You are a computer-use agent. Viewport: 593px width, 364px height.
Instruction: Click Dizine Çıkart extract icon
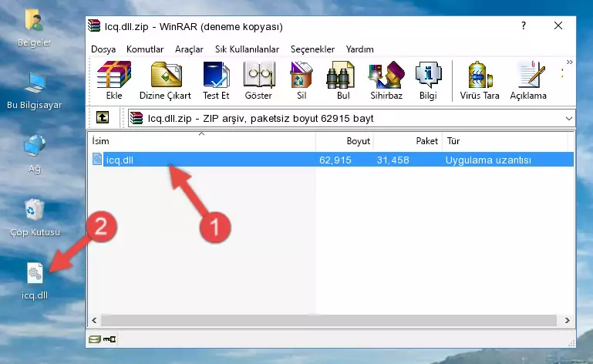point(165,81)
